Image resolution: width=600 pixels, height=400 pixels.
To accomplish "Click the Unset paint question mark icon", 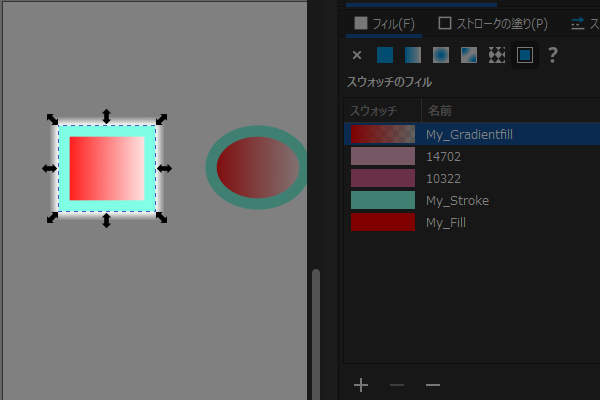I will click(553, 55).
